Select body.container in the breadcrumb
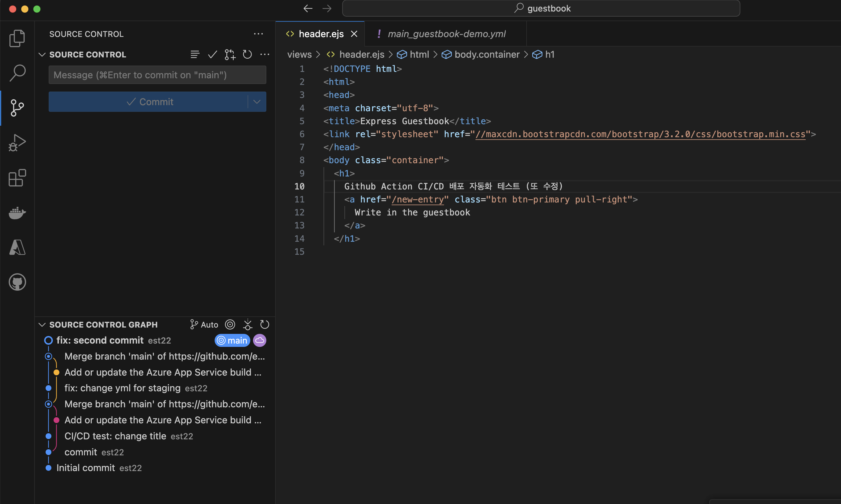 click(x=487, y=54)
